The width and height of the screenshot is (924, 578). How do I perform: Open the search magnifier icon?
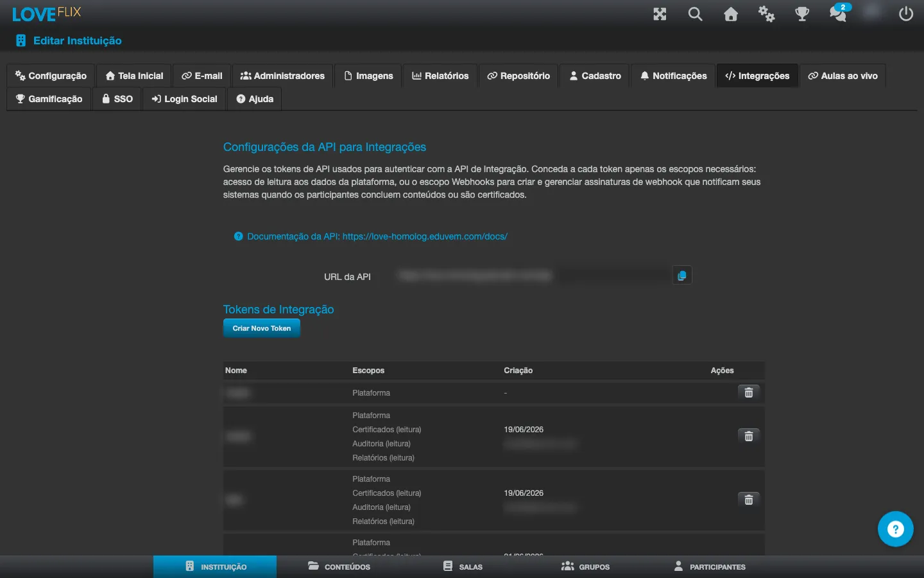click(x=695, y=14)
